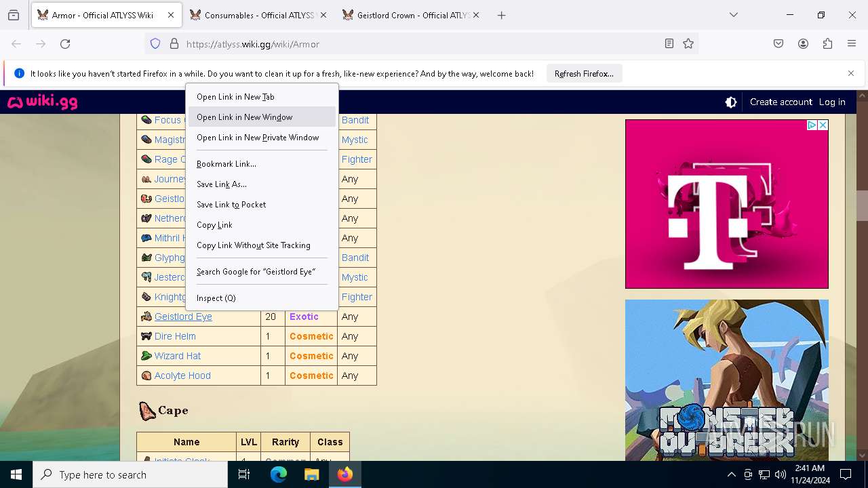Click the page vertical scrollbar
The image size is (868, 488).
point(862,206)
